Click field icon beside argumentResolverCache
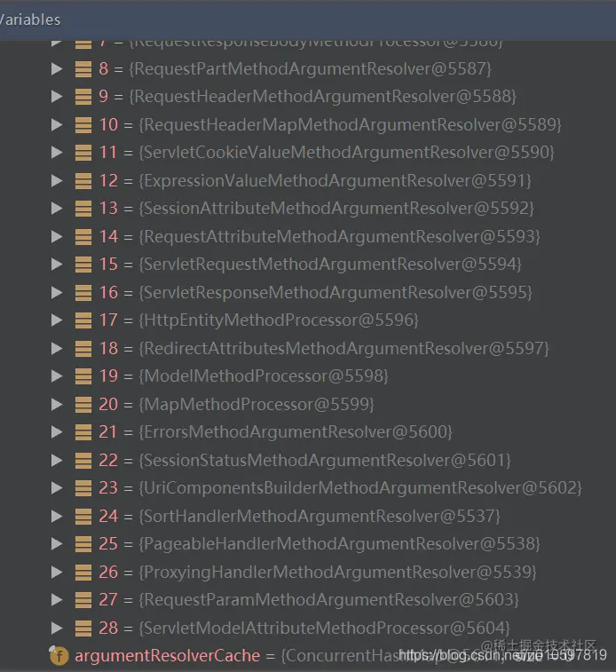Image resolution: width=616 pixels, height=672 pixels. click(59, 656)
